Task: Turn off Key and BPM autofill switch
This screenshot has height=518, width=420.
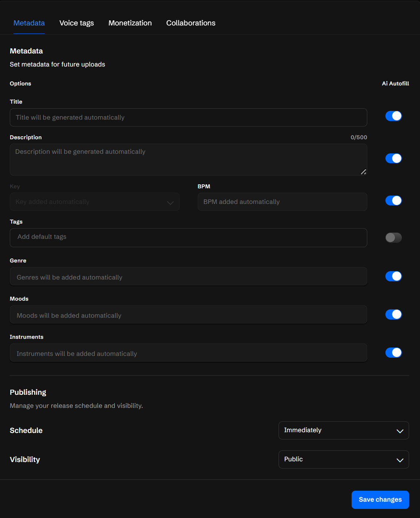Action: click(x=393, y=201)
